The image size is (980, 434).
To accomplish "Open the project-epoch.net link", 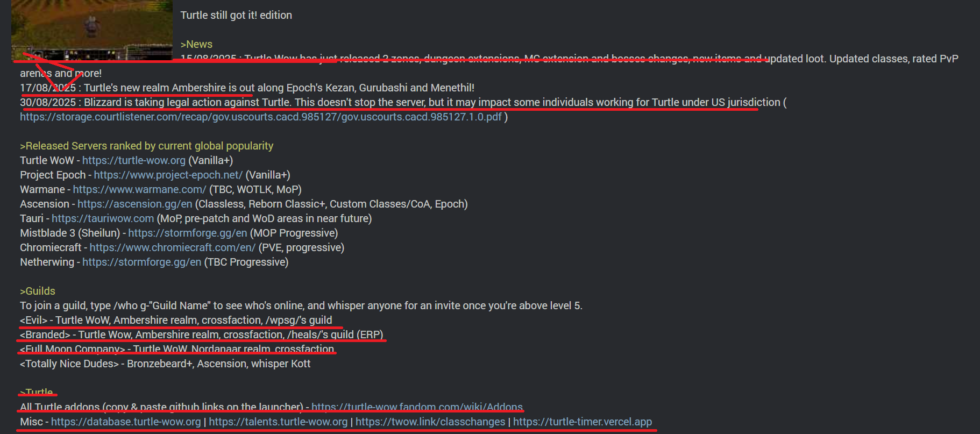I will (x=168, y=175).
